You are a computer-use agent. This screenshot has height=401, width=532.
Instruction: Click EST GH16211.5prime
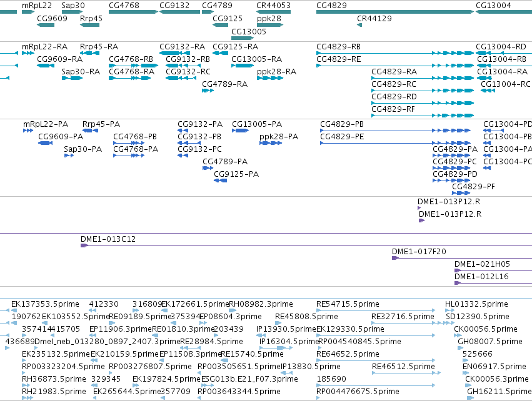point(499,392)
